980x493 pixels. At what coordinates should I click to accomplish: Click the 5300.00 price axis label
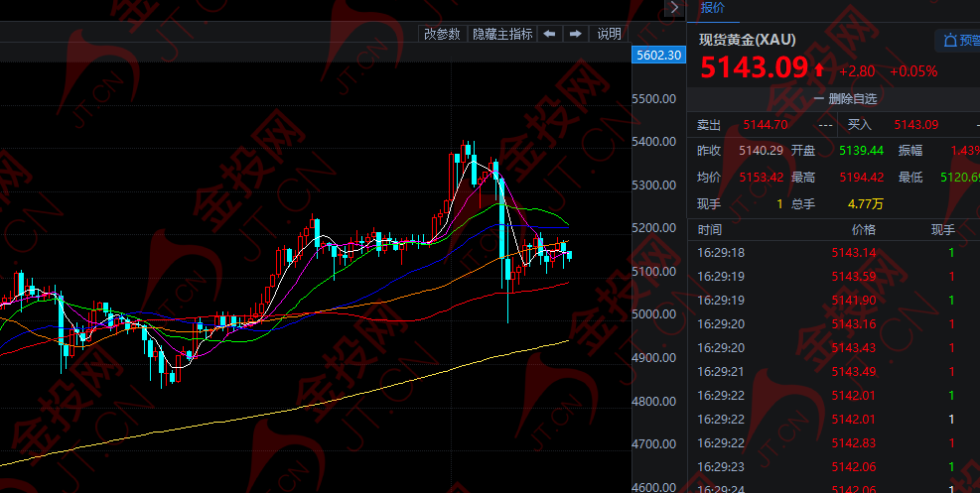click(x=654, y=185)
